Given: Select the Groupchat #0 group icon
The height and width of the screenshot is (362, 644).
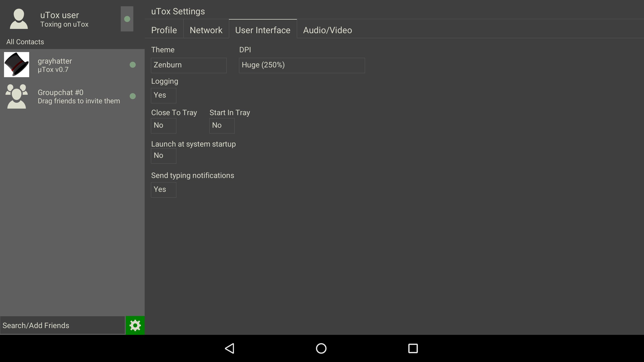Looking at the screenshot, I should tap(16, 96).
